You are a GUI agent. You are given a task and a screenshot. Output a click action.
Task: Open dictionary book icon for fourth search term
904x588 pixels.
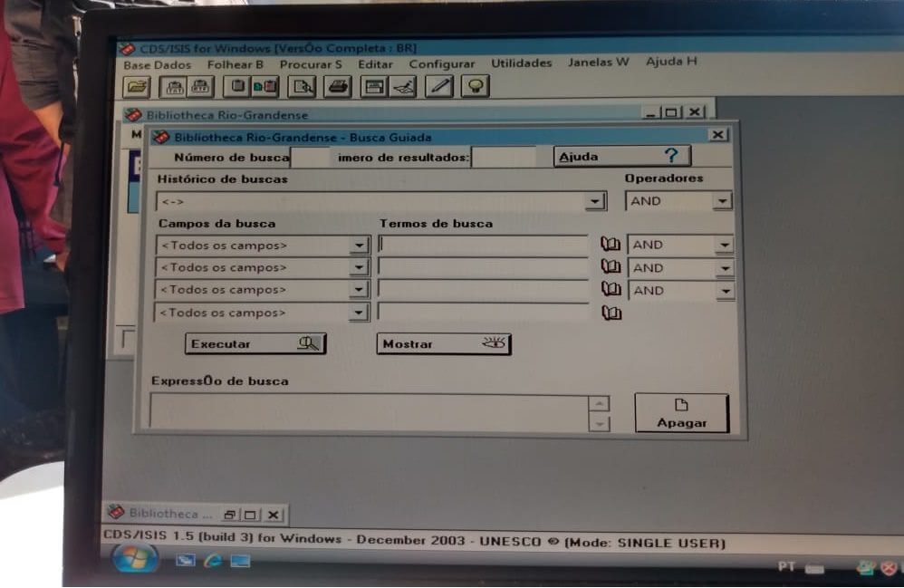click(x=611, y=313)
